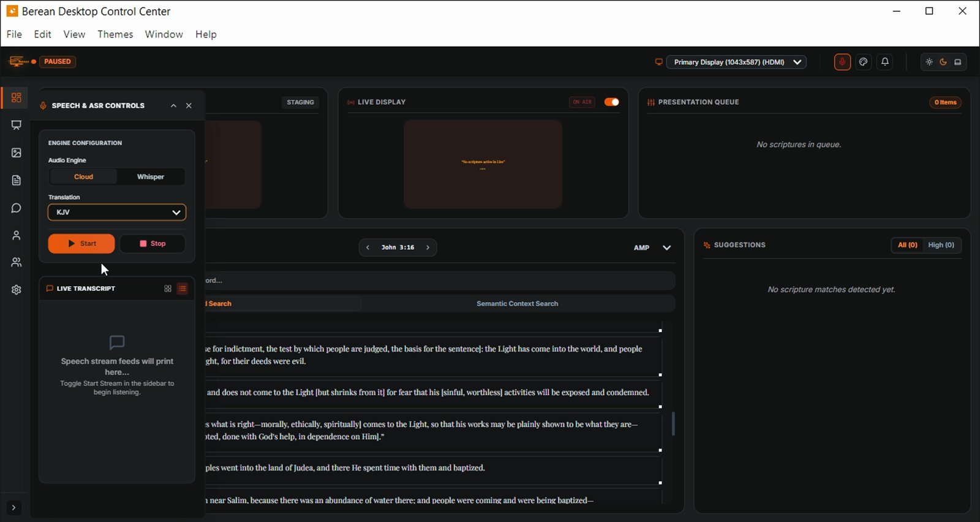Switch to Semantic Context Search tab
This screenshot has width=980, height=522.
pos(518,304)
